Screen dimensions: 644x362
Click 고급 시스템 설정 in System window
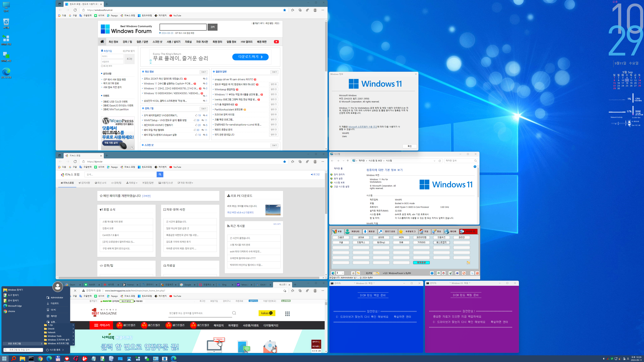(341, 186)
